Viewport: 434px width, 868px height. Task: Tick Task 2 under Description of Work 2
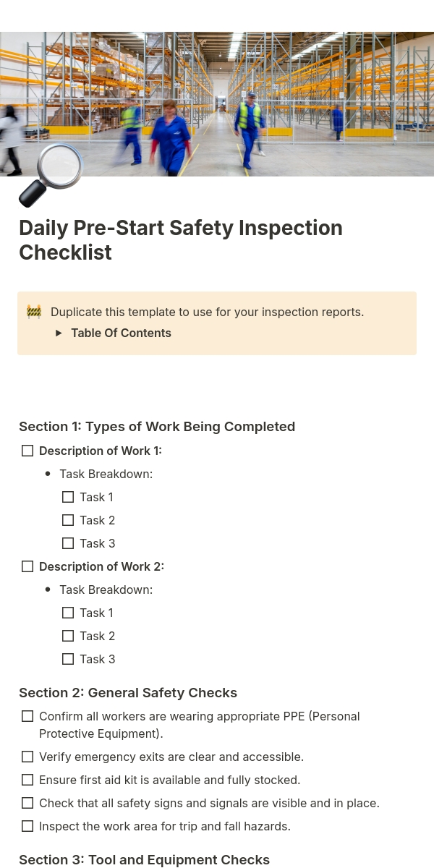point(68,636)
